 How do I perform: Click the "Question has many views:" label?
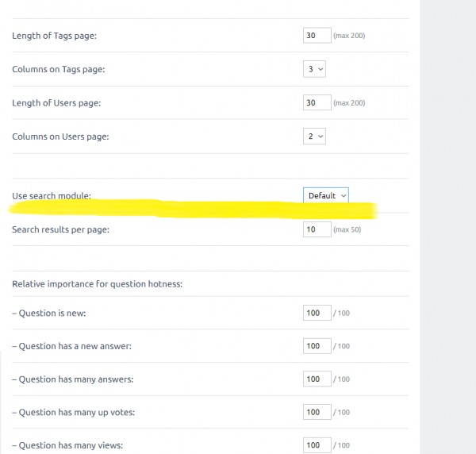click(x=67, y=445)
